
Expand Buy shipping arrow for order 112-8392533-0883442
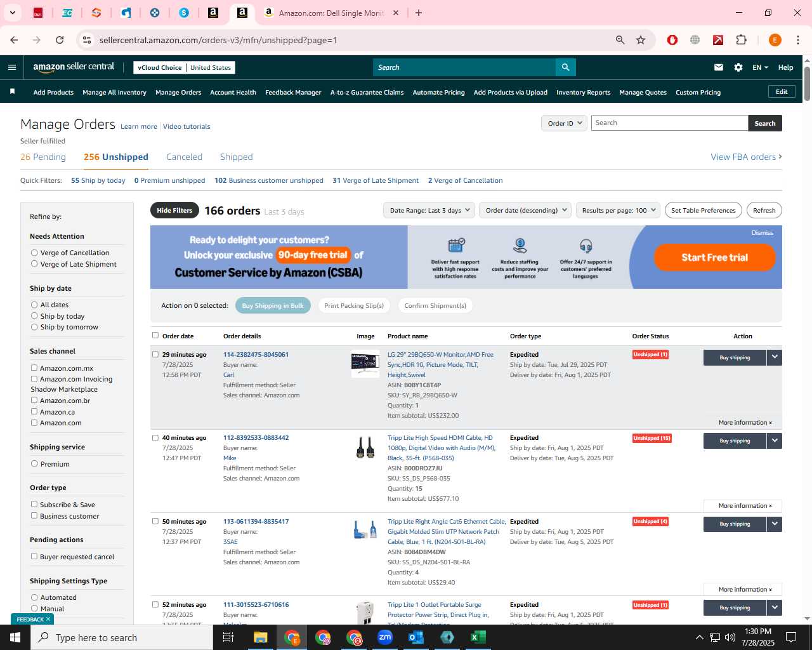pos(775,441)
